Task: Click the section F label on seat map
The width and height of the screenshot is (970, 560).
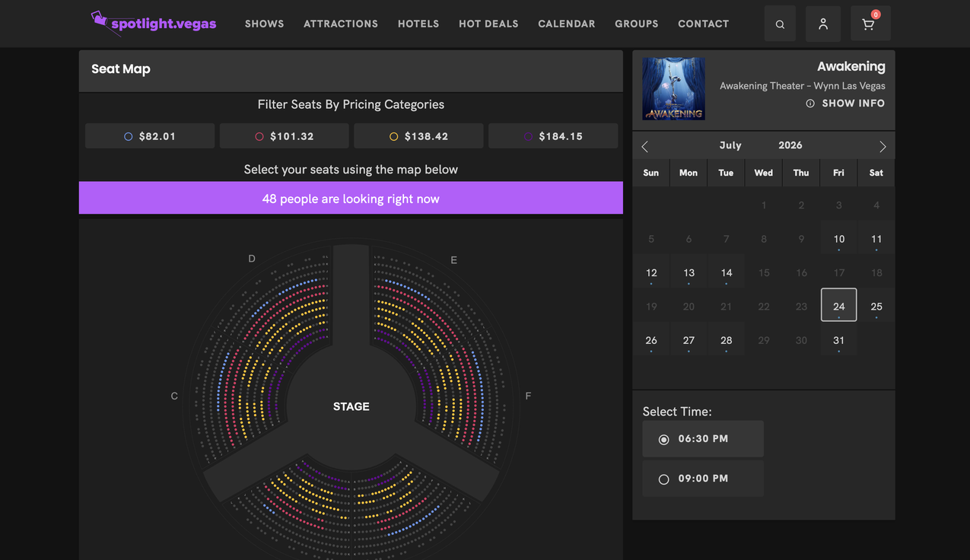Action: pos(528,396)
